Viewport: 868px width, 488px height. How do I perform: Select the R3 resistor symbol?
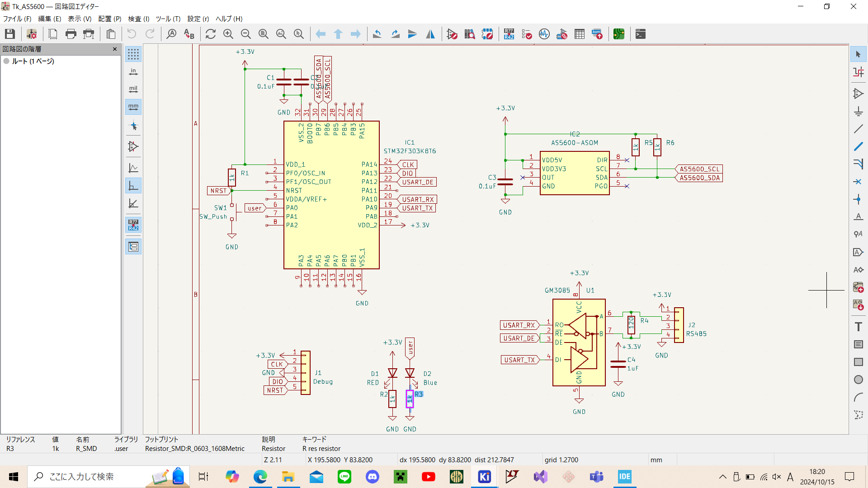tap(410, 399)
